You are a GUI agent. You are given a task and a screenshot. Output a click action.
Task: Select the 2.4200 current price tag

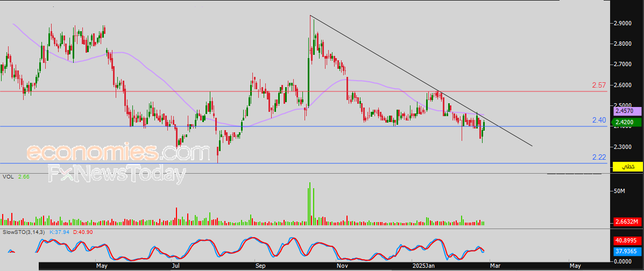[x=626, y=122]
